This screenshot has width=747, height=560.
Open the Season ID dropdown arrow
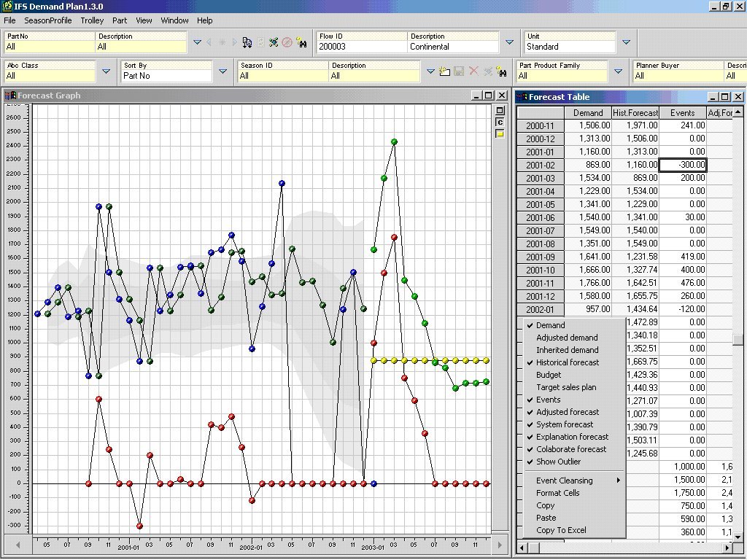pos(430,71)
